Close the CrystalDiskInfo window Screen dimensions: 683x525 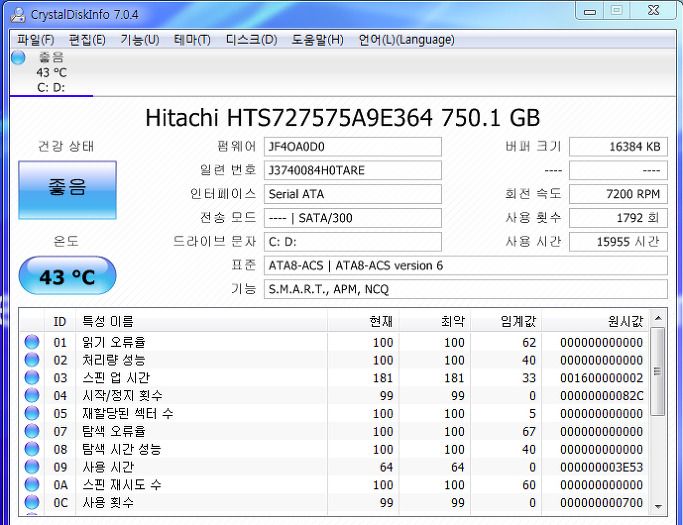[x=653, y=11]
